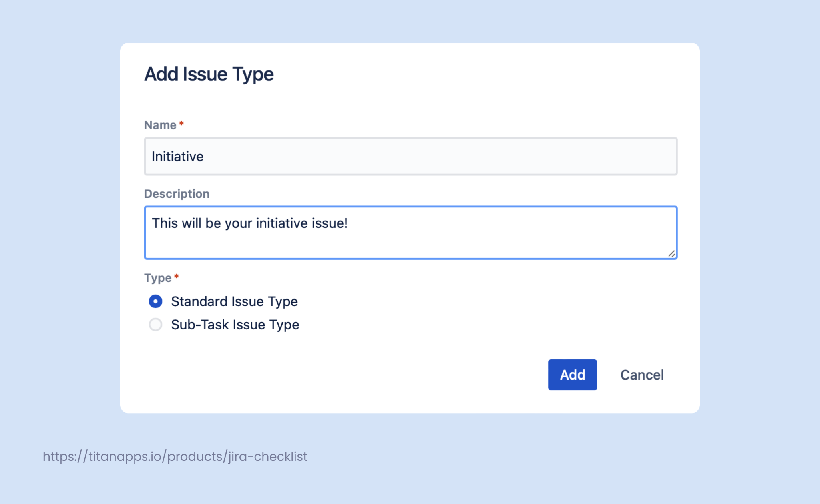Screen dimensions: 820x504
Task: Click the Description label above the textarea
Action: (177, 194)
